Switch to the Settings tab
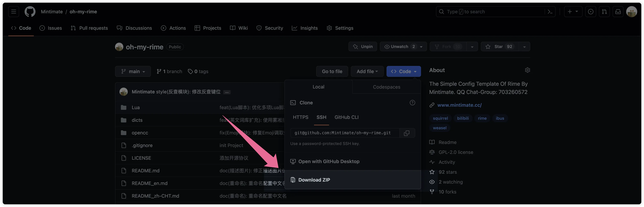Viewport: 644px width, 207px height. click(x=340, y=28)
